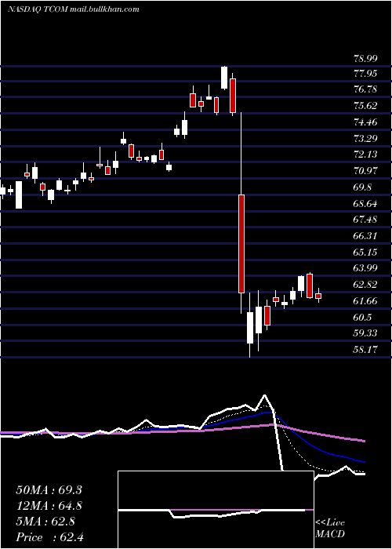The image size is (392, 549).
Task: Select the 67.48 price axis label
Action: [x=366, y=220]
